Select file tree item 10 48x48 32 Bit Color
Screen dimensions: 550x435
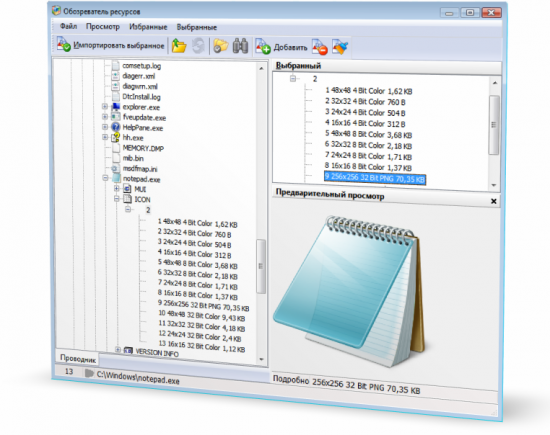(x=202, y=316)
